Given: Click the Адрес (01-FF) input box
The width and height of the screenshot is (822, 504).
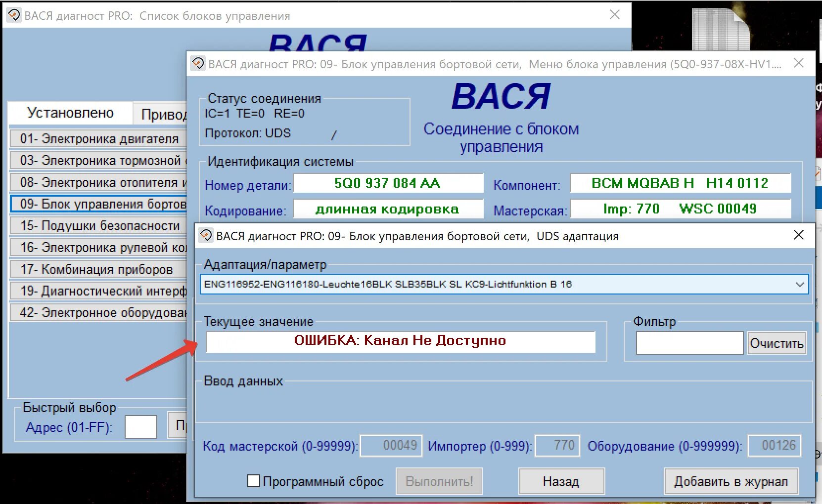Looking at the screenshot, I should tap(141, 427).
